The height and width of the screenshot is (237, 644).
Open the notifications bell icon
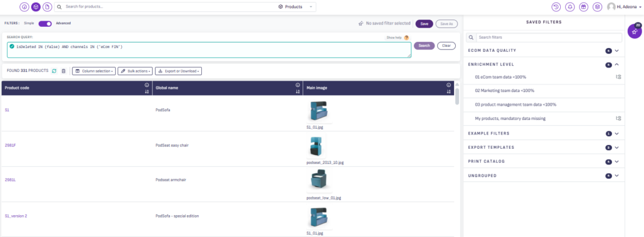pyautogui.click(x=570, y=7)
